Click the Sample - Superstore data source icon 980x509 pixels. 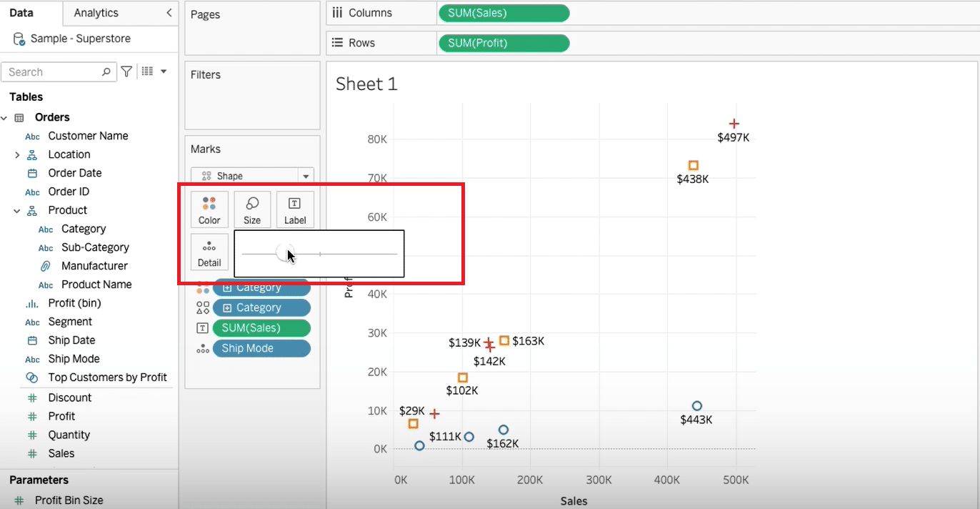tap(19, 39)
